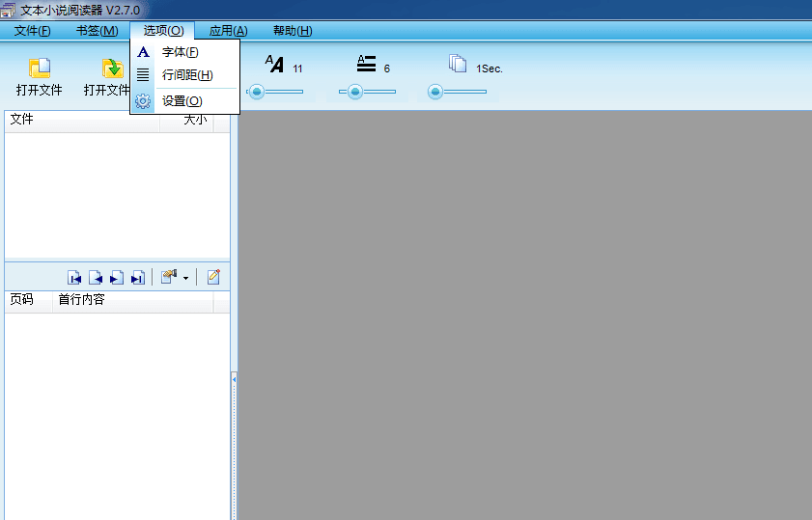The image size is (812, 520).
Task: Open 设置(O) settings menu entry
Action: pos(182,101)
